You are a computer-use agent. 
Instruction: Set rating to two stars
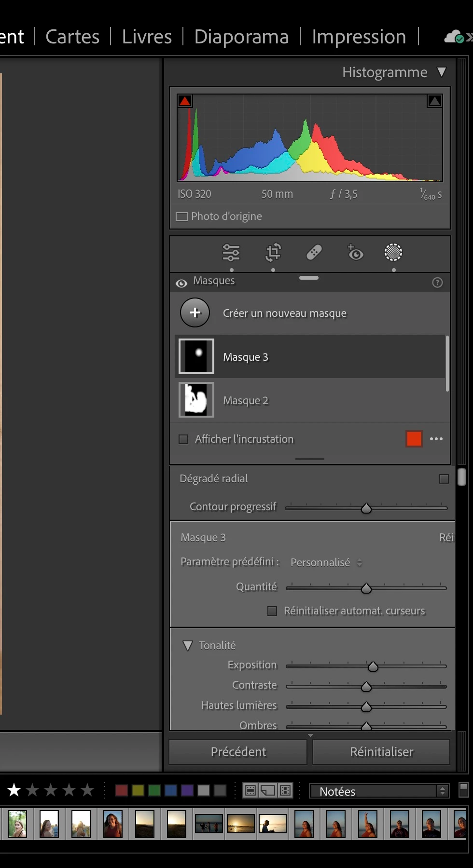point(32,790)
